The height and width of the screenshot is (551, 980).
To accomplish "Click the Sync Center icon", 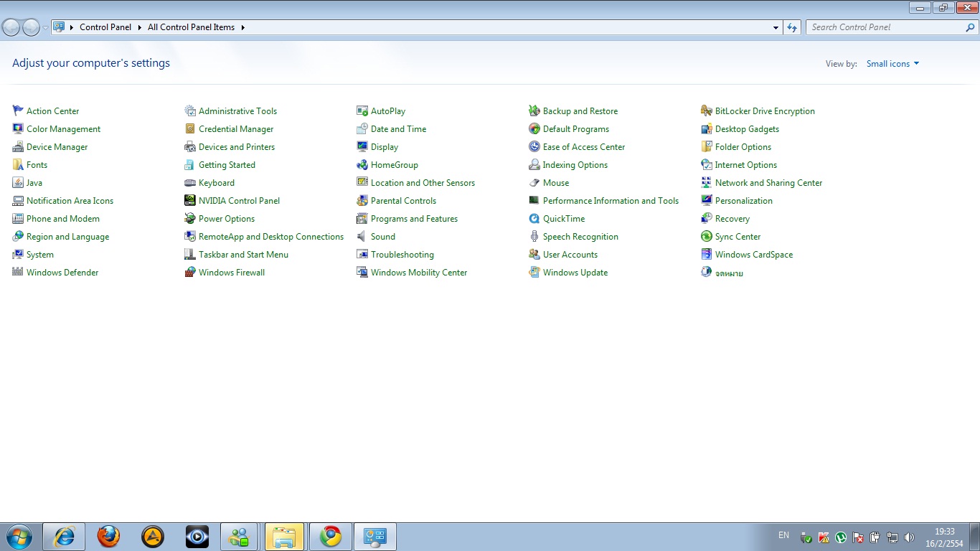I will click(707, 236).
